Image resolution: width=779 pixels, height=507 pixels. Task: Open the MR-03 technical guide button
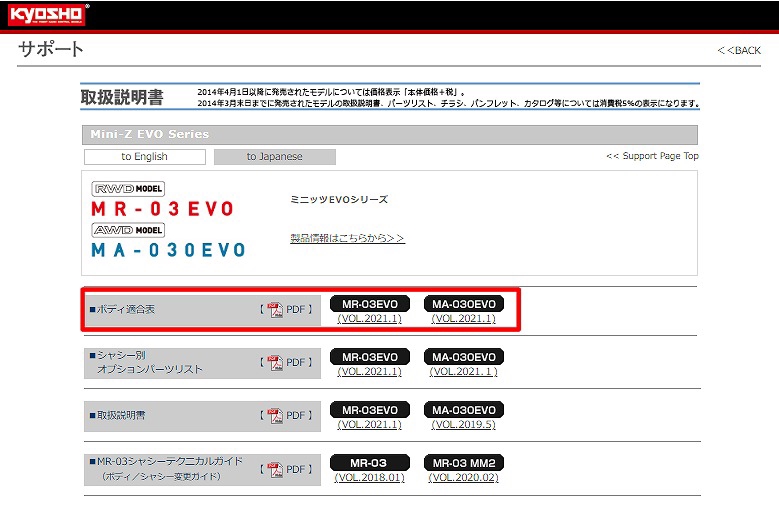370,463
